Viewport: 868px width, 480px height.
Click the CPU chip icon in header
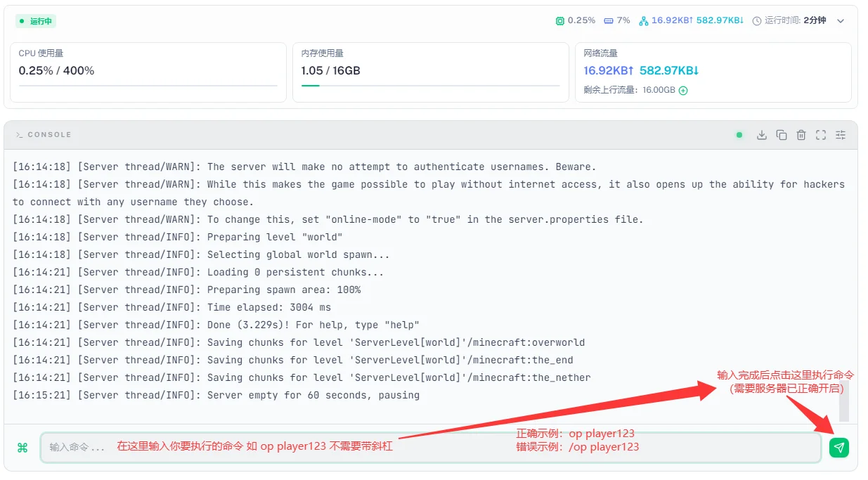pyautogui.click(x=559, y=21)
